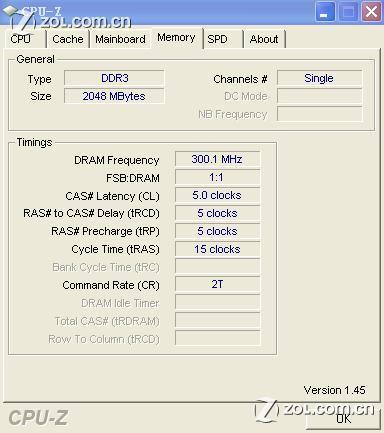Switch to the About tab
The height and width of the screenshot is (433, 384).
264,39
